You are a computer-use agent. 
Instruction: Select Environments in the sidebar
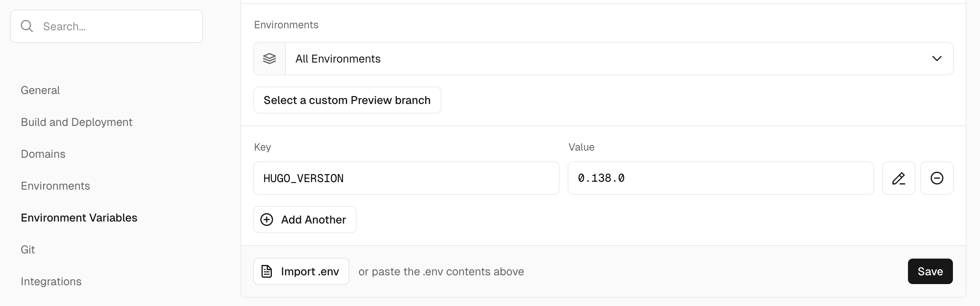coord(55,186)
